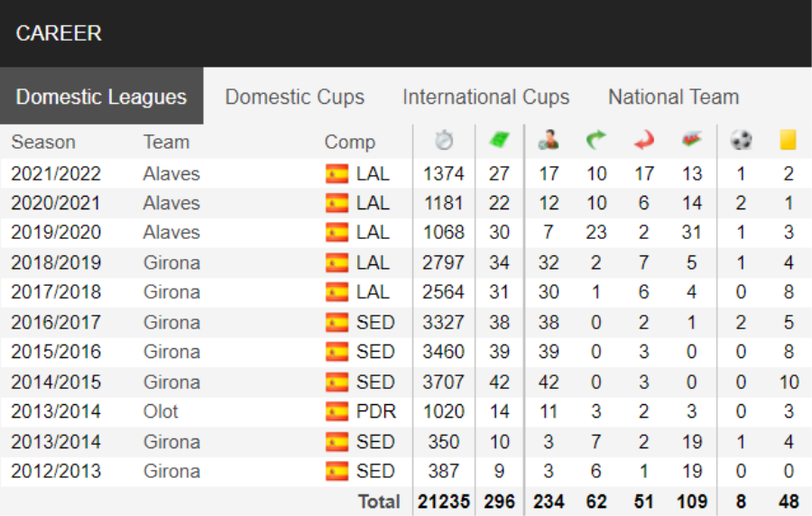The width and height of the screenshot is (812, 516).
Task: Click the minutes played stopwatch icon
Action: tap(444, 140)
